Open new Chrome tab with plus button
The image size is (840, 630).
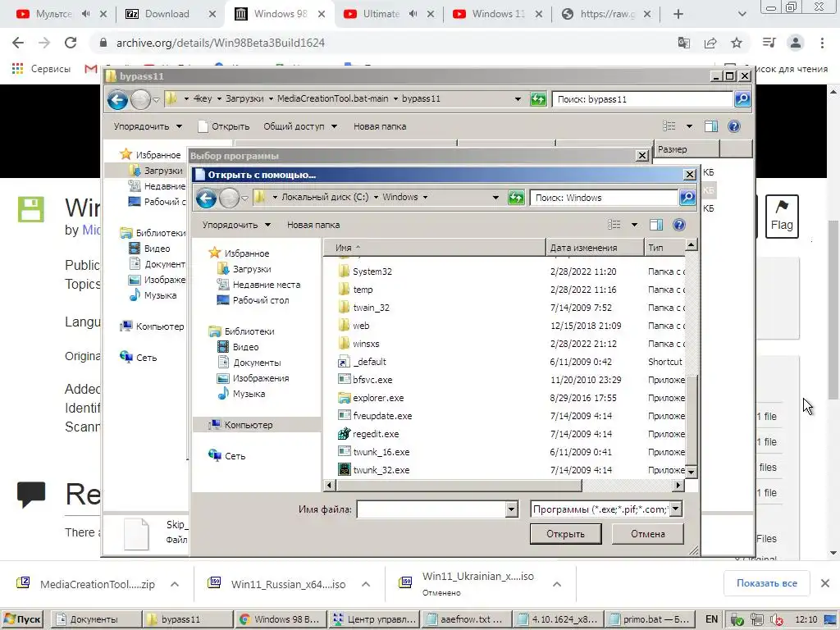(x=678, y=14)
